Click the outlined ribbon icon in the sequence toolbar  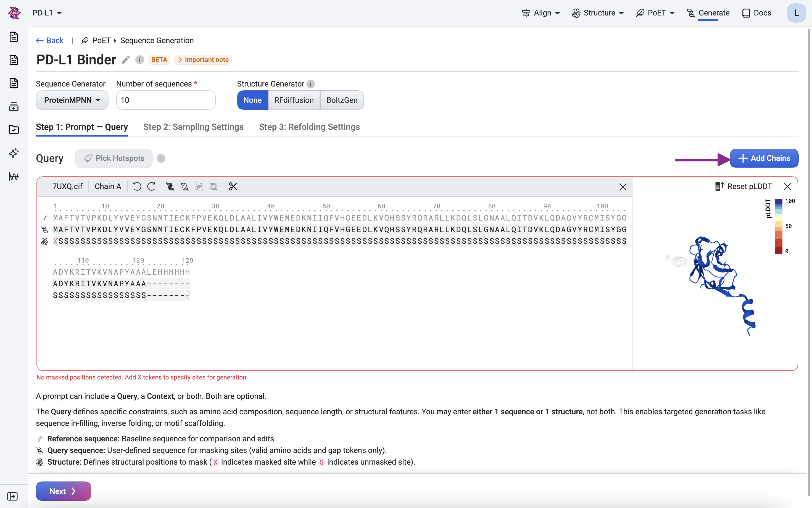(x=184, y=187)
